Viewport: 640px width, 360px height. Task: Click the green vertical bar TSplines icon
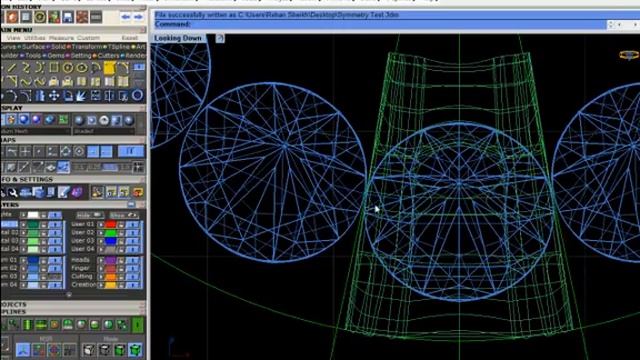click(x=27, y=325)
